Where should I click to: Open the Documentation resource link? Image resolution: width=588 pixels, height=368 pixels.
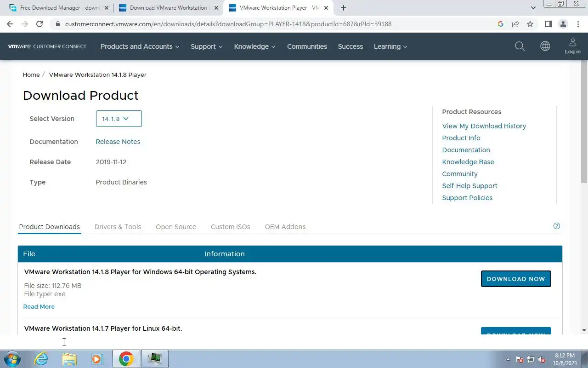point(466,150)
